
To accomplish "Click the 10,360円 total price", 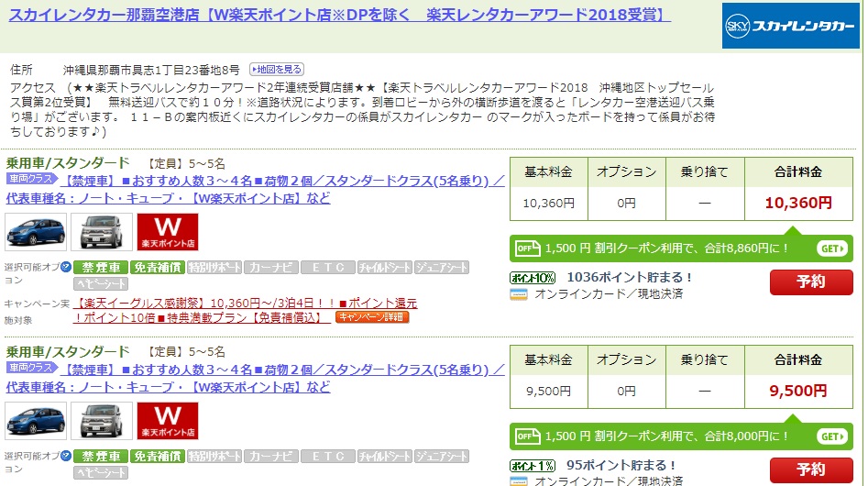I will pyautogui.click(x=797, y=203).
